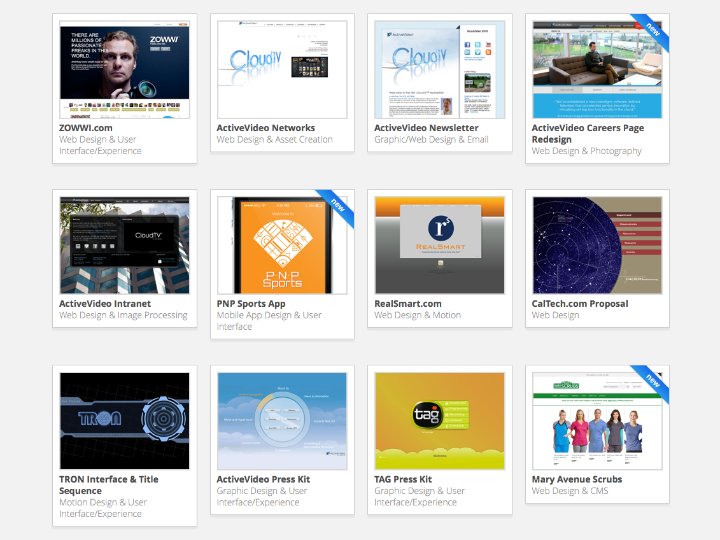The width and height of the screenshot is (720, 540).
Task: Click 'Mobile App Design & User Interface' text
Action: coord(269,321)
